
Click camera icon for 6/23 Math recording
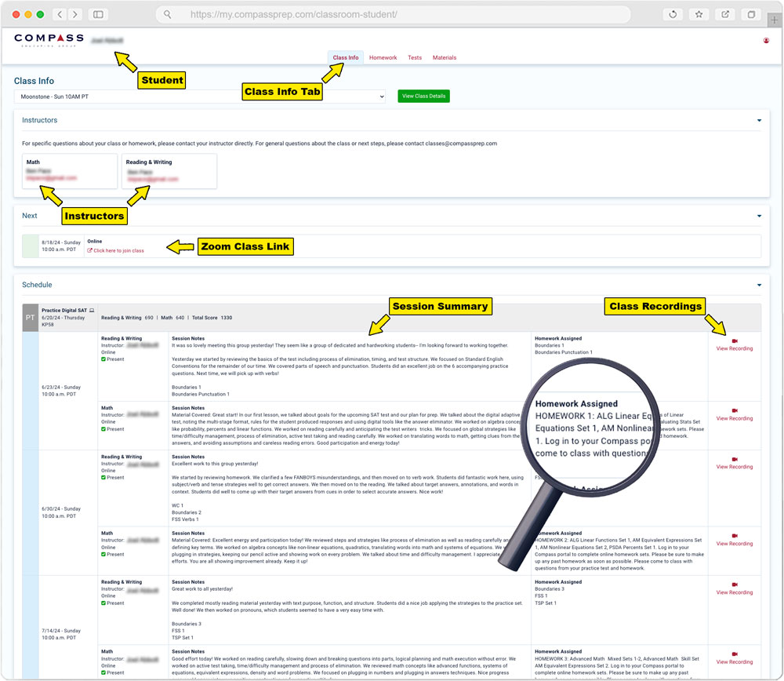pyautogui.click(x=735, y=411)
